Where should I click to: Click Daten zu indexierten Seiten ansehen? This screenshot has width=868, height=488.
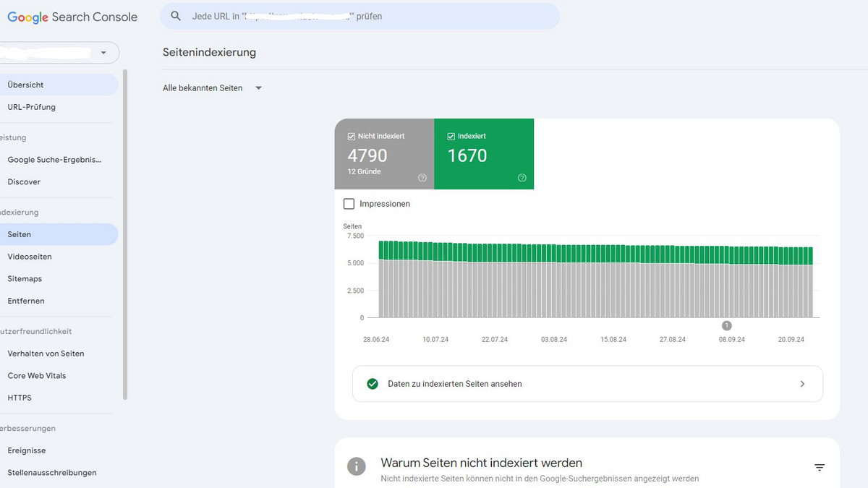pos(454,384)
